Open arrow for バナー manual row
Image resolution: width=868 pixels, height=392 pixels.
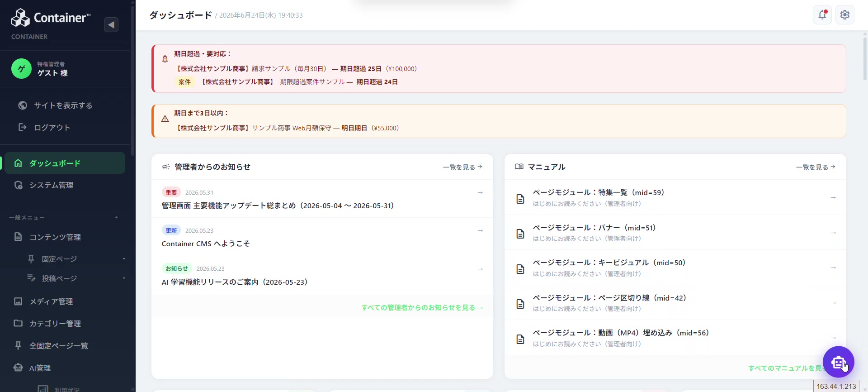[x=833, y=233]
